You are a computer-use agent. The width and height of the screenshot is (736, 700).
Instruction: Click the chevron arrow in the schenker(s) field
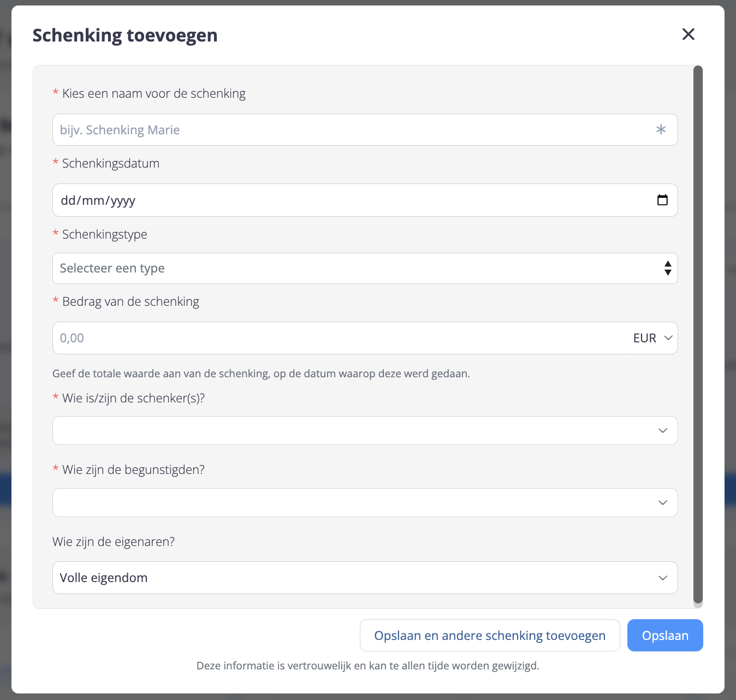click(663, 431)
